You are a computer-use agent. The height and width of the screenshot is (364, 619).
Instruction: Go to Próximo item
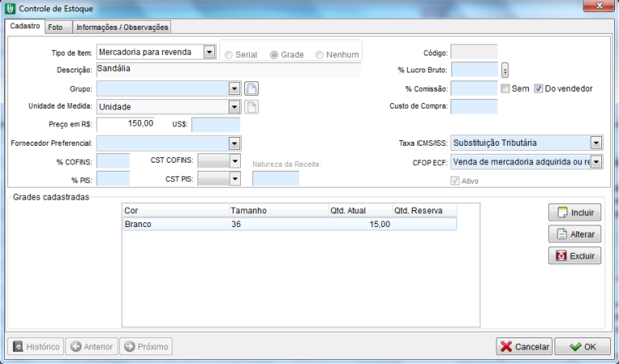(x=146, y=346)
